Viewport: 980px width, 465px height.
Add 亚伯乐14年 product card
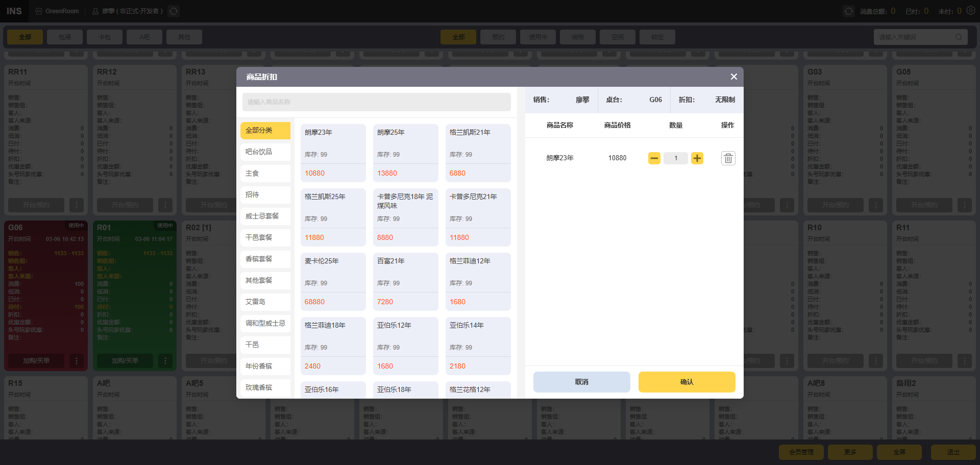click(x=478, y=346)
